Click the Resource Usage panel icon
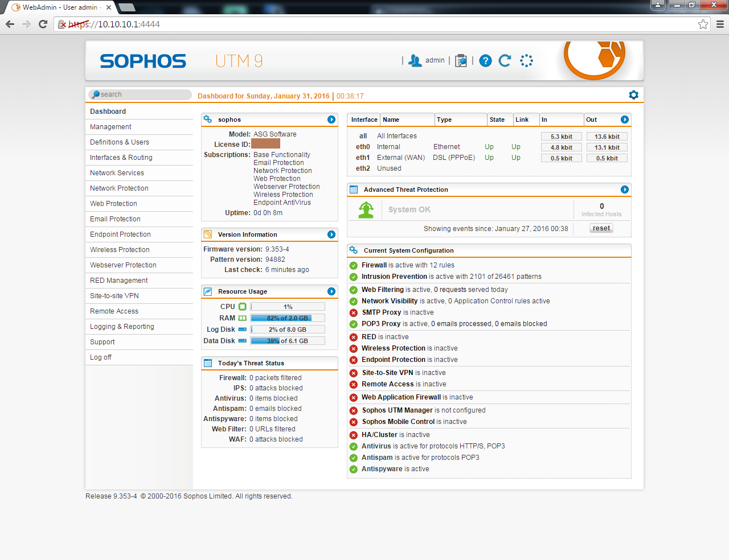Image resolution: width=729 pixels, height=560 pixels. [208, 291]
